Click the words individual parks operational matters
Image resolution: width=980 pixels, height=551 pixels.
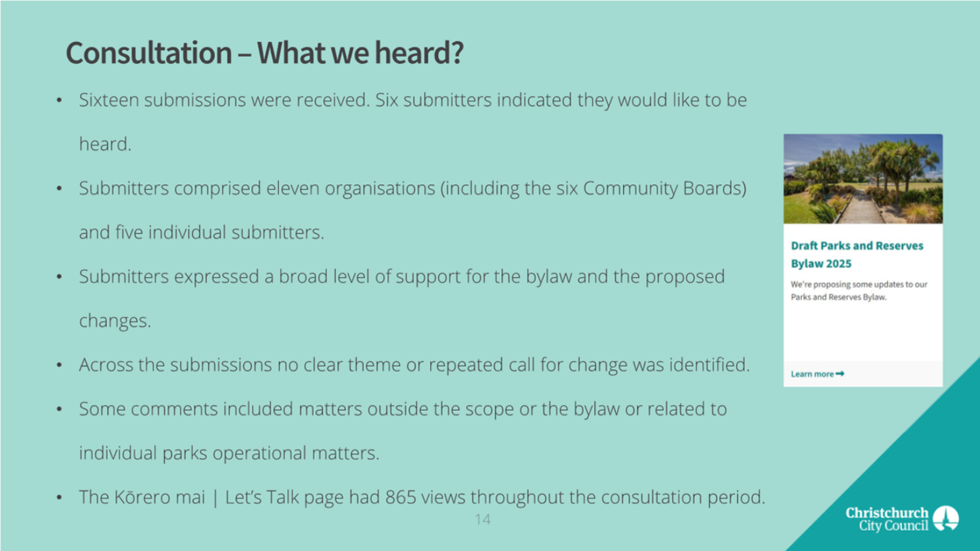click(x=229, y=453)
